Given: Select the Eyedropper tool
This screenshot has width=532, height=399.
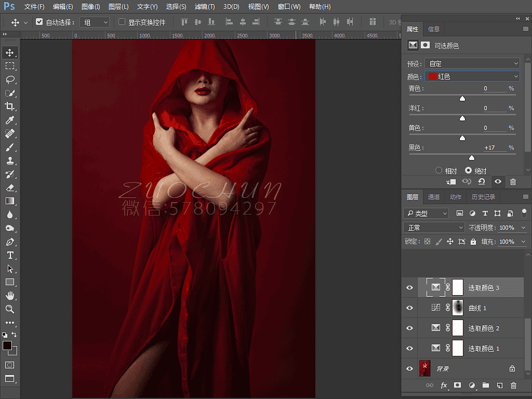Looking at the screenshot, I should [x=10, y=120].
